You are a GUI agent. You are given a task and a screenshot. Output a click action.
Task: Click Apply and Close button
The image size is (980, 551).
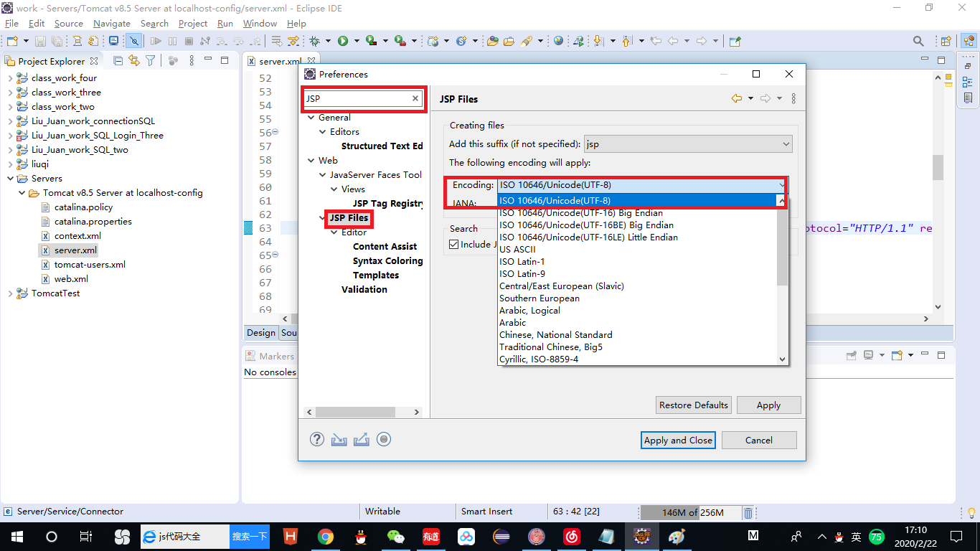coord(678,441)
